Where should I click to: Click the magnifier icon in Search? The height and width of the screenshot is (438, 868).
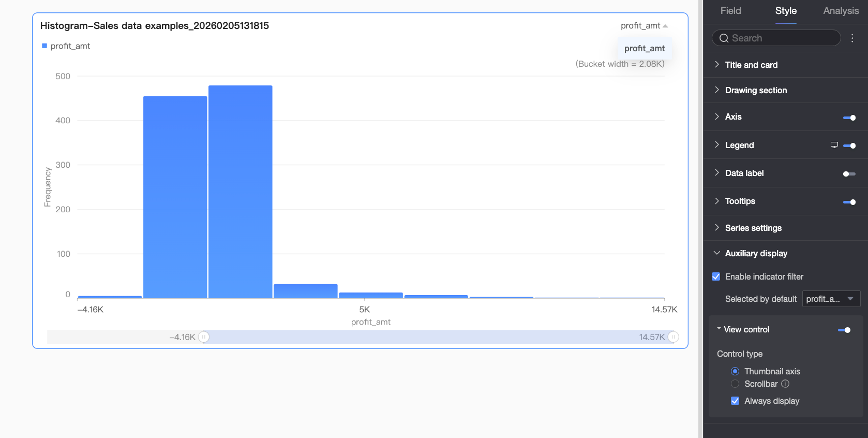(724, 38)
